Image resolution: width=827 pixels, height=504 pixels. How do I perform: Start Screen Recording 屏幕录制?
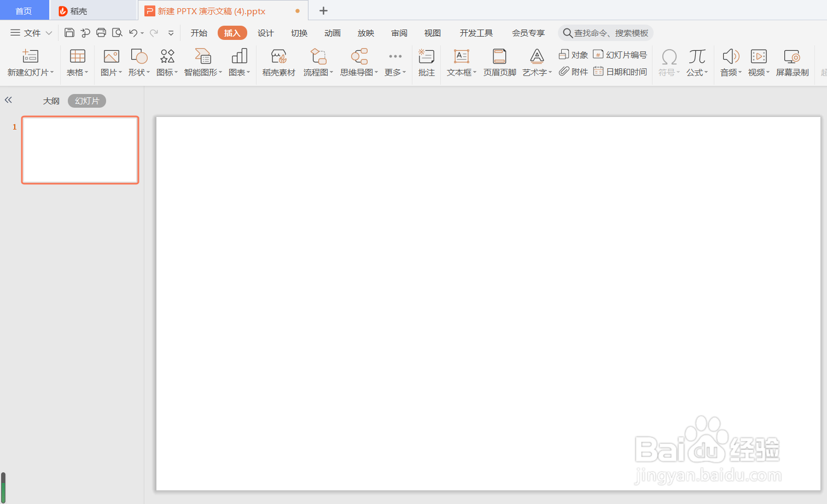pyautogui.click(x=792, y=62)
